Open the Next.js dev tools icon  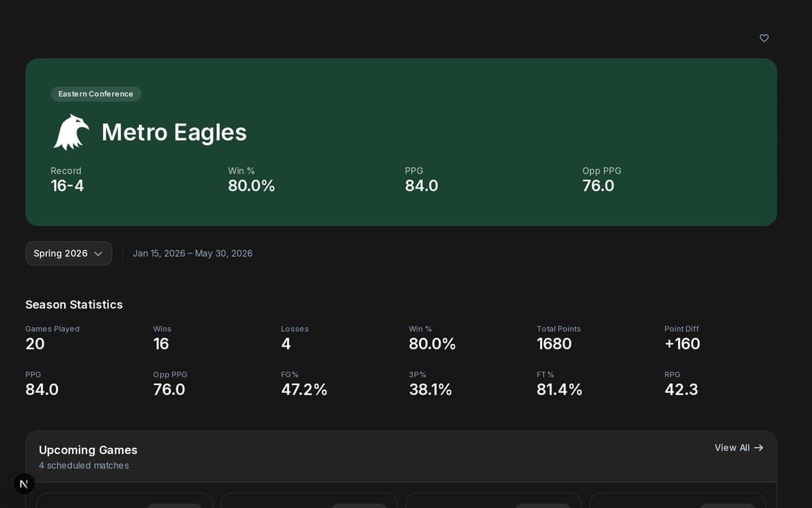coord(24,484)
